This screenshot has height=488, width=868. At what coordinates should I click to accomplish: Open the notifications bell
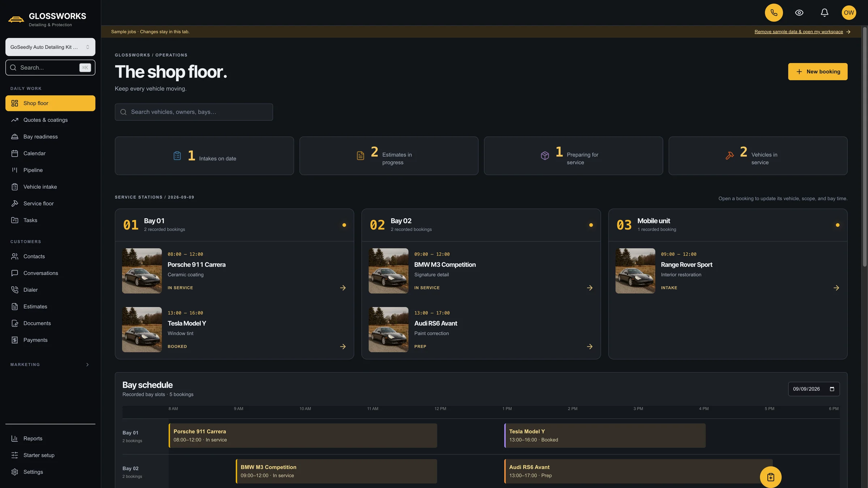[824, 13]
